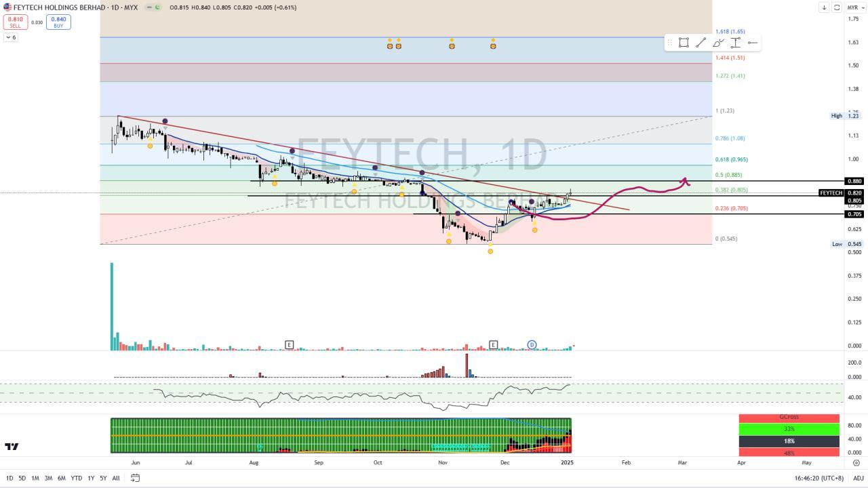Select the 1D time range
Image resolution: width=868 pixels, height=488 pixels.
pyautogui.click(x=9, y=479)
